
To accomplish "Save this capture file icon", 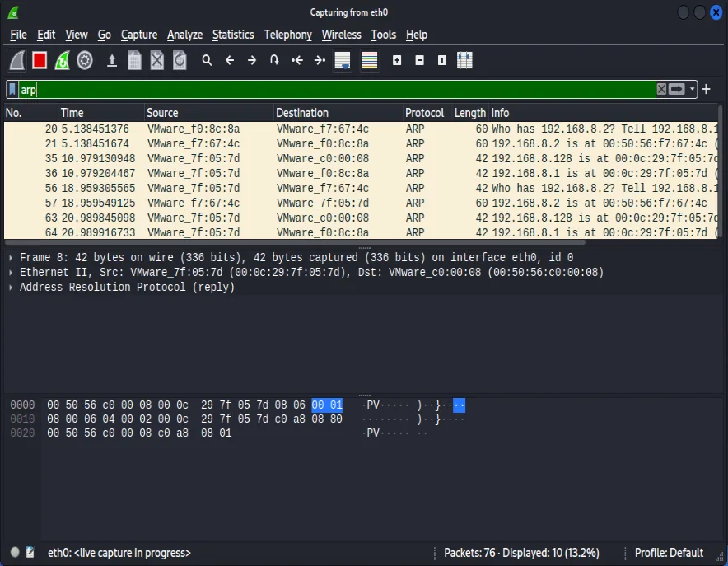I will pyautogui.click(x=134, y=60).
